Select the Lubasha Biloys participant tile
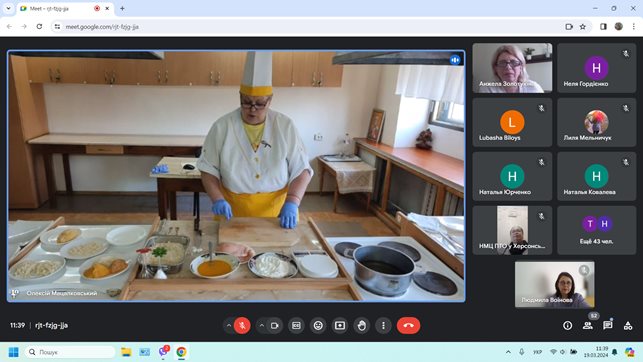The width and height of the screenshot is (643, 362). point(512,122)
